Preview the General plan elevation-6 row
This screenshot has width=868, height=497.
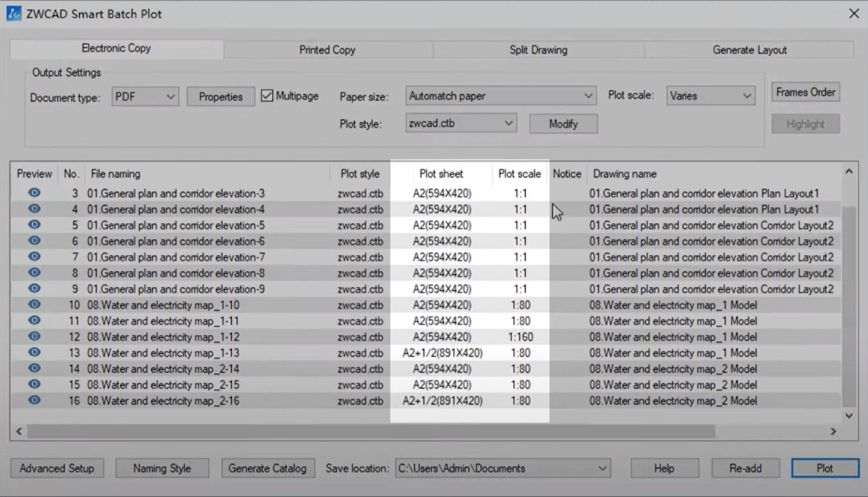tap(34, 241)
